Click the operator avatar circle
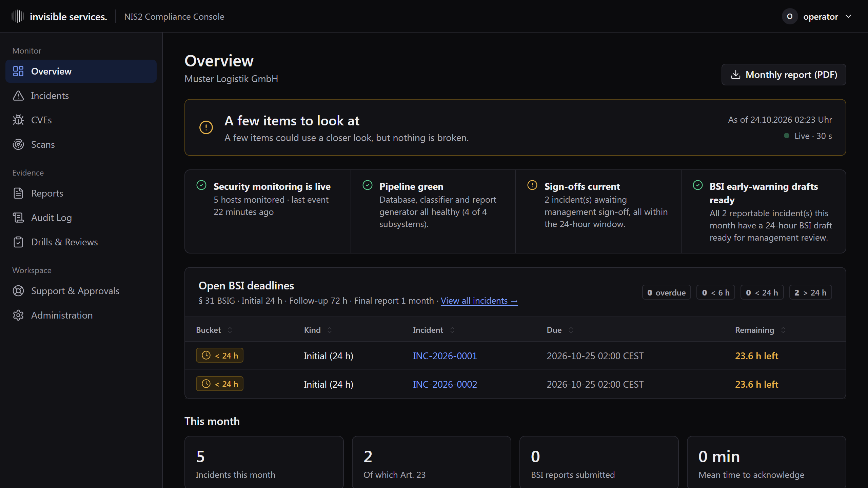 click(790, 16)
